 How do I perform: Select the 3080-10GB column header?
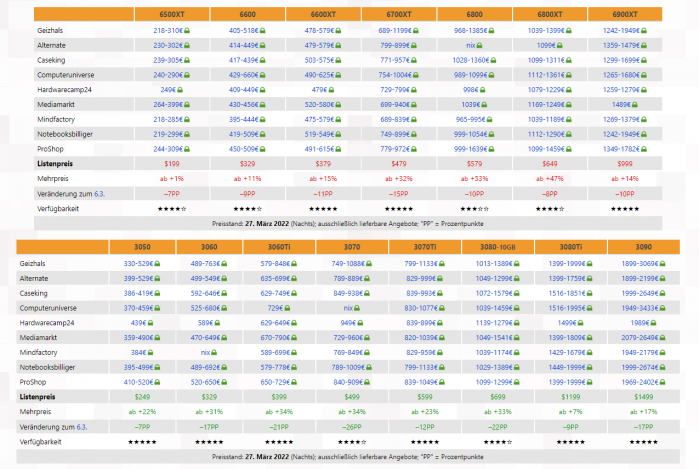498,247
